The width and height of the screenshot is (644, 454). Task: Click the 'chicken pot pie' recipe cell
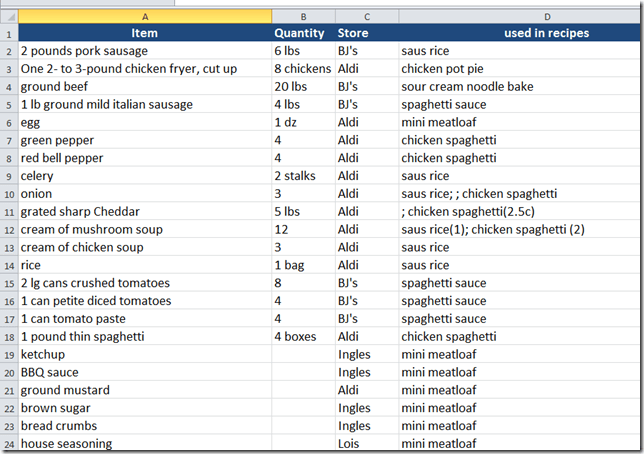[520, 69]
